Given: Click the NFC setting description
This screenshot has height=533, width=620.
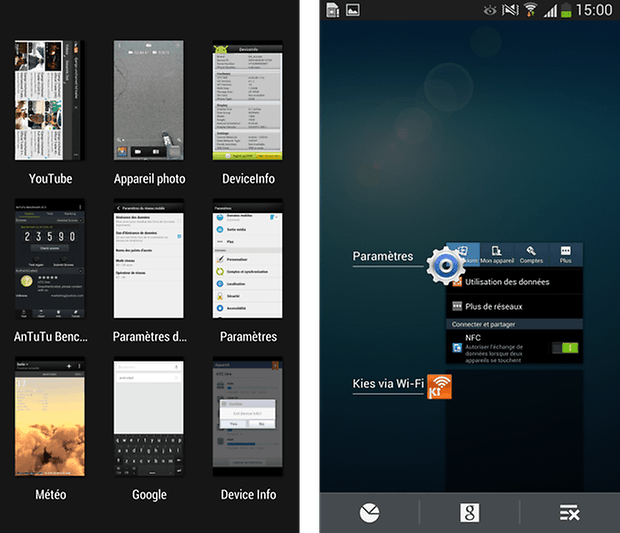Looking at the screenshot, I should tap(493, 353).
